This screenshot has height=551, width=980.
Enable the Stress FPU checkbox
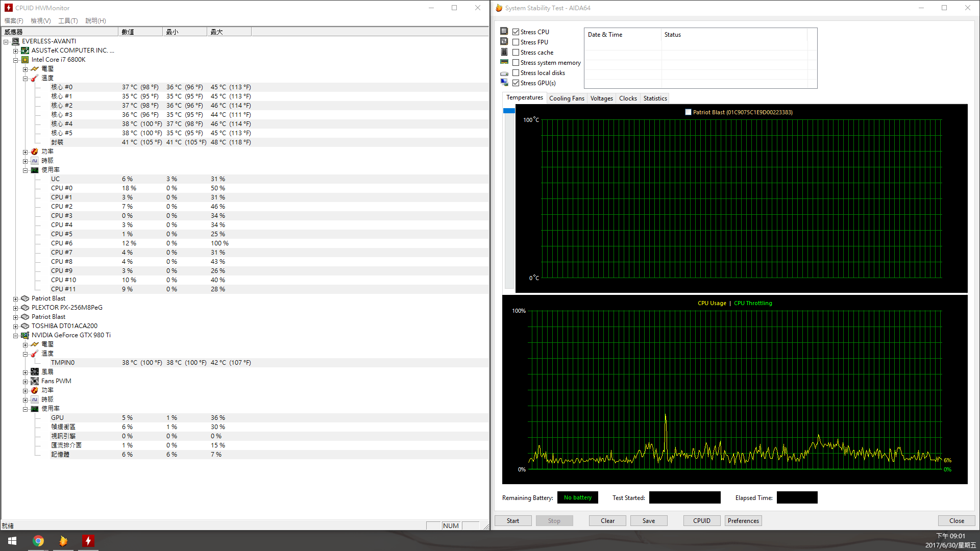tap(516, 42)
